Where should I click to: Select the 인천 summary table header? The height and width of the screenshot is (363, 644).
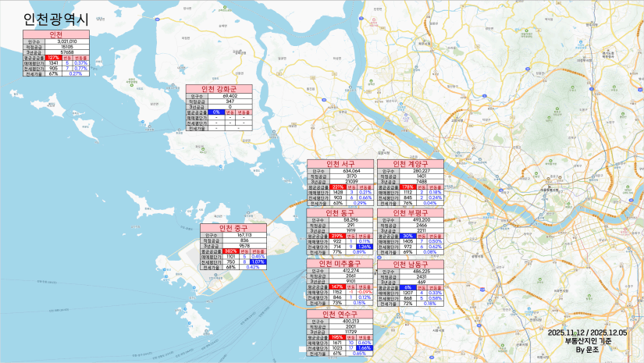[56, 34]
